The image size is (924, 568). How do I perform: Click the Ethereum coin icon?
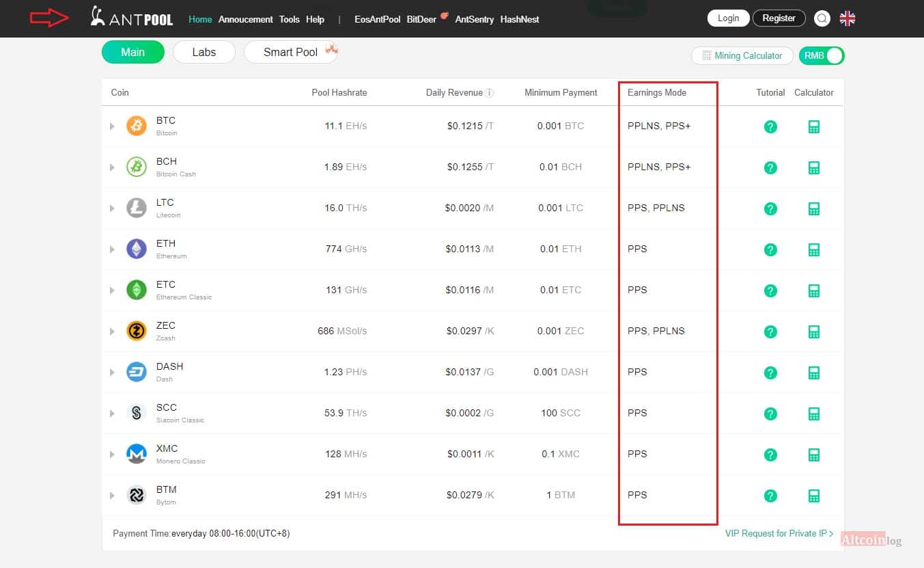pos(137,249)
